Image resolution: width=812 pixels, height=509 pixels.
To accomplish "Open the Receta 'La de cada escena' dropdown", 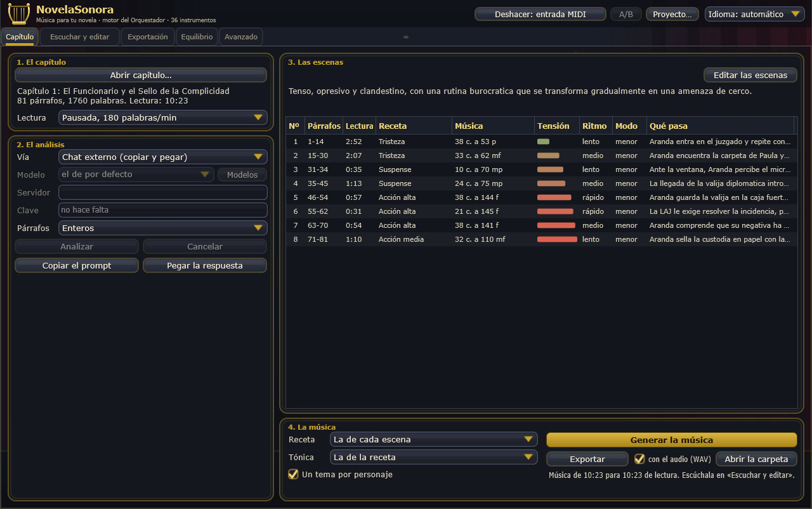I will point(434,439).
